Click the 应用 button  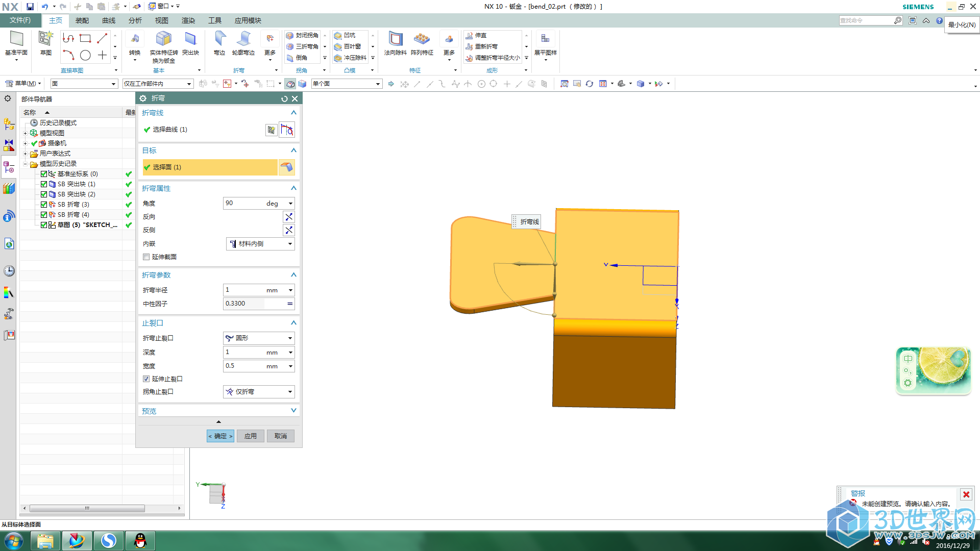pos(251,436)
